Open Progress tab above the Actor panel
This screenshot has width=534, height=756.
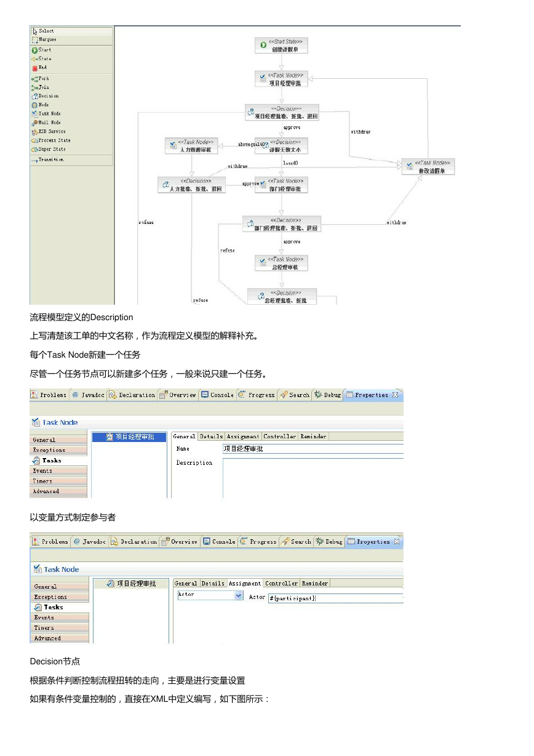tap(258, 542)
